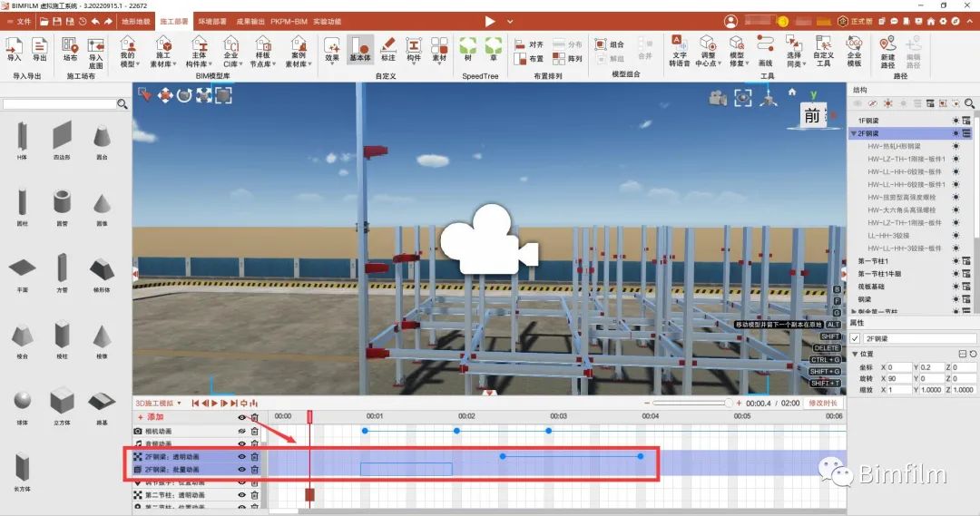The image size is (980, 516).
Task: Click the 布置 placement tool
Action: click(529, 59)
